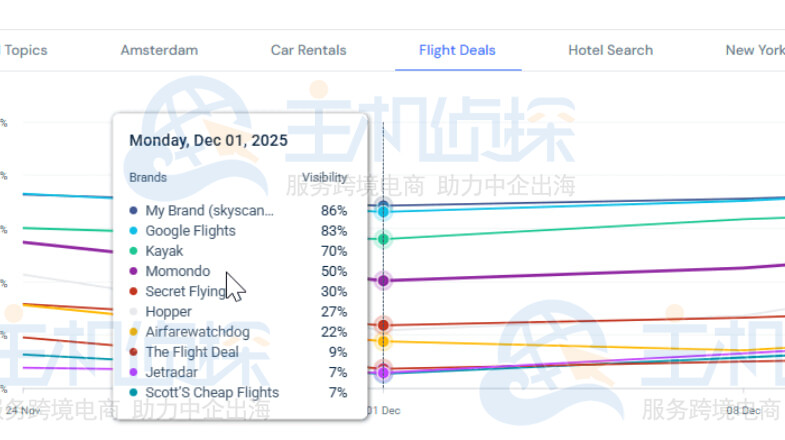Click the Kayak green data point

[x=383, y=239]
